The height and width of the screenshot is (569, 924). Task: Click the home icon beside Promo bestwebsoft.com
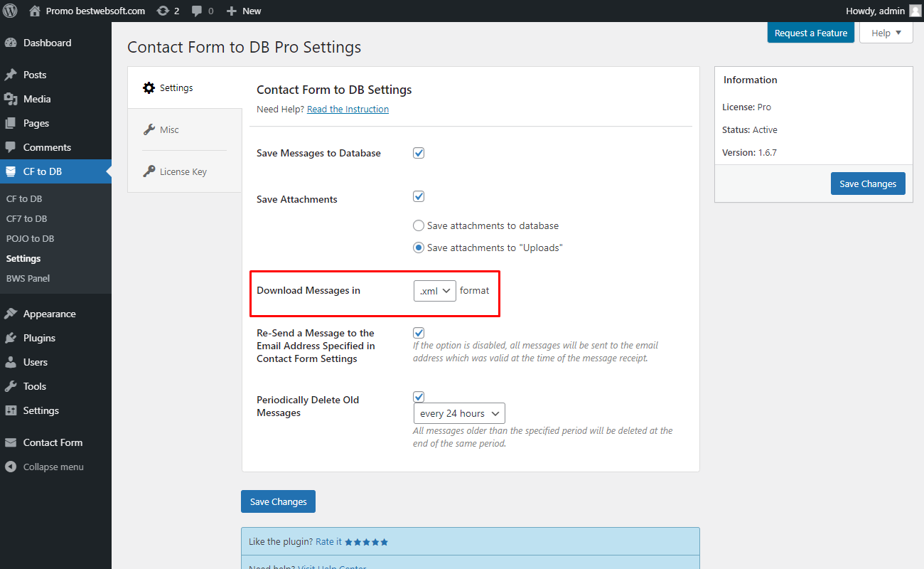35,11
